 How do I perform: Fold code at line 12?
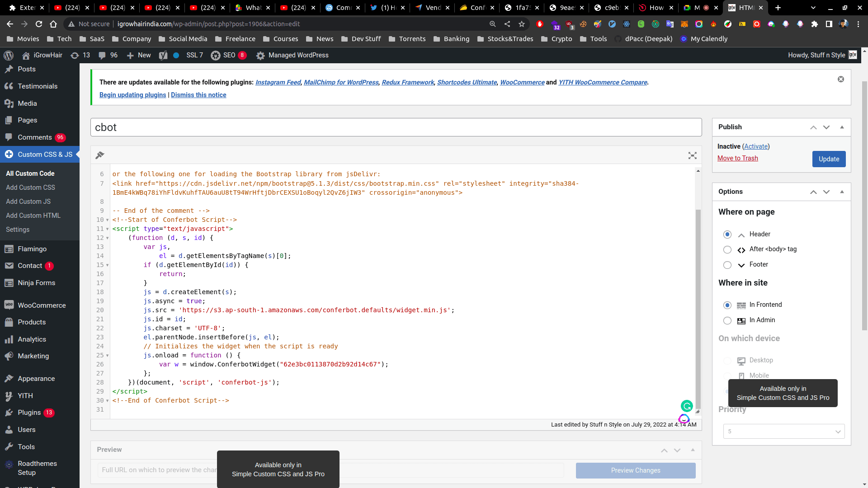(108, 238)
